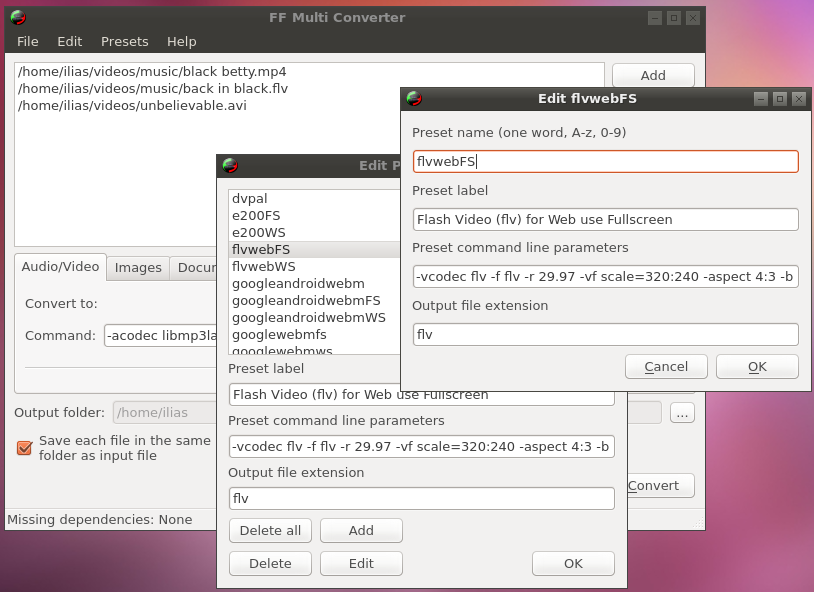Image resolution: width=814 pixels, height=592 pixels.
Task: Open the Presets menu
Action: pyautogui.click(x=125, y=42)
